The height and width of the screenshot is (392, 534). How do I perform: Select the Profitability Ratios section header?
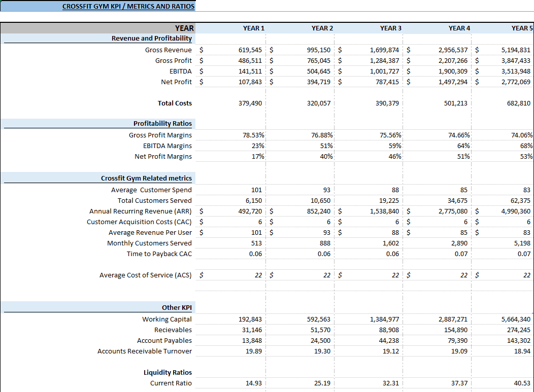[162, 124]
